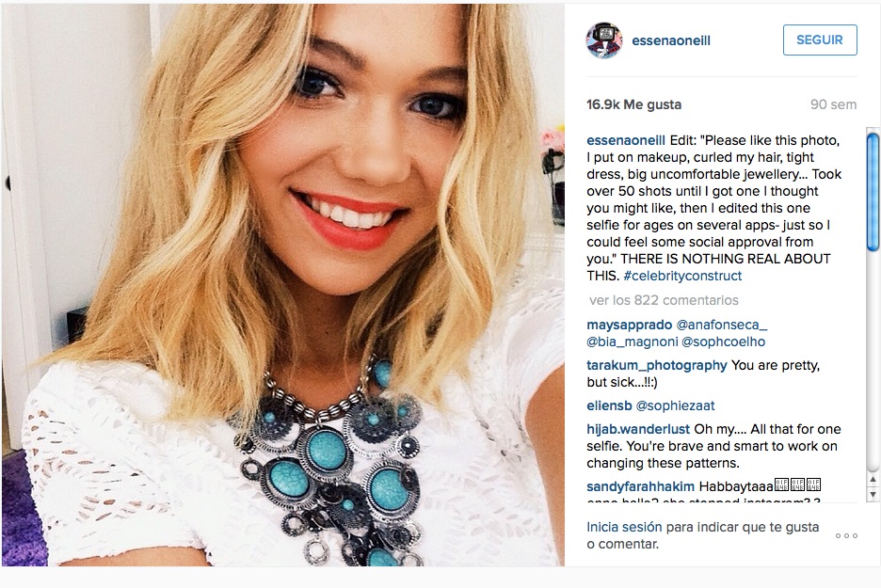Open tarakum_photography commenter profile
Viewport: 881px width, 588px height.
pyautogui.click(x=657, y=366)
